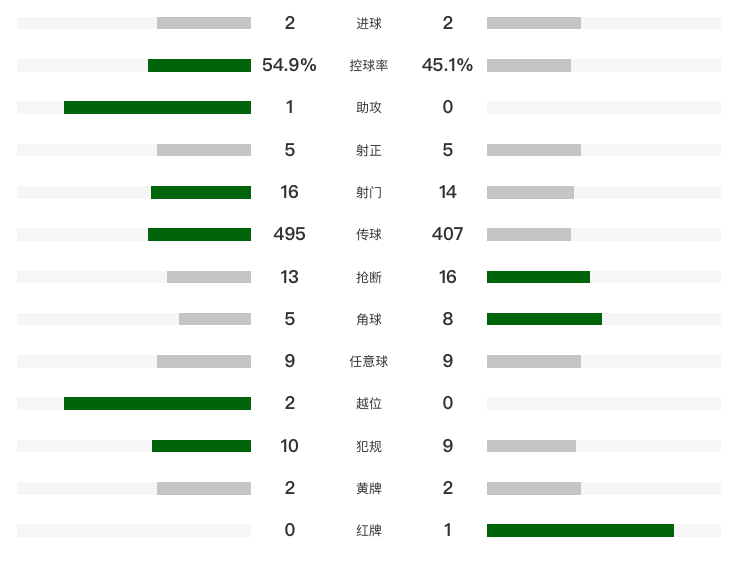Screen dimensions: 741x562
Task: Select the 红牌 stat label
Action: [369, 530]
